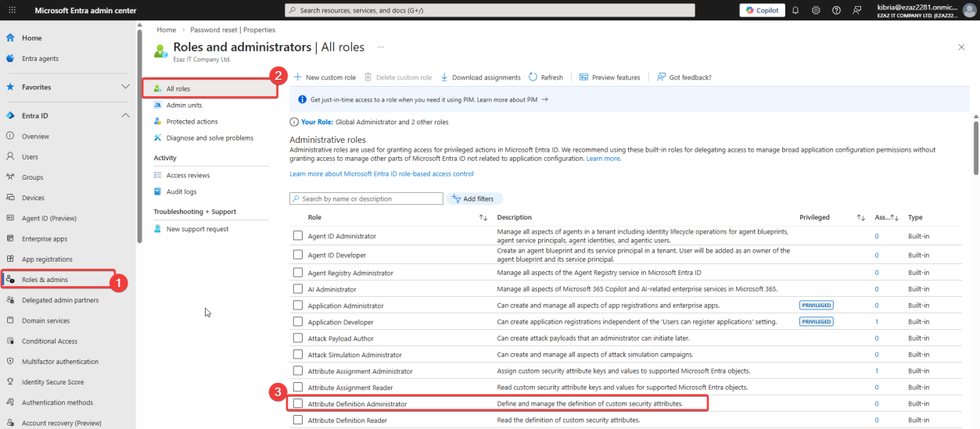Click Download assignments in toolbar

click(480, 77)
